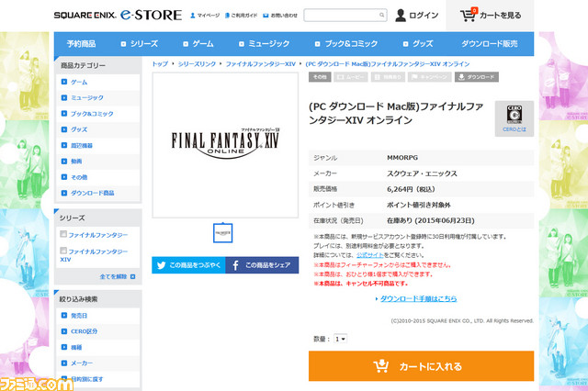Go to シリーズリンク breadcrumb
Screen dimensions: 588x391
tap(197, 64)
